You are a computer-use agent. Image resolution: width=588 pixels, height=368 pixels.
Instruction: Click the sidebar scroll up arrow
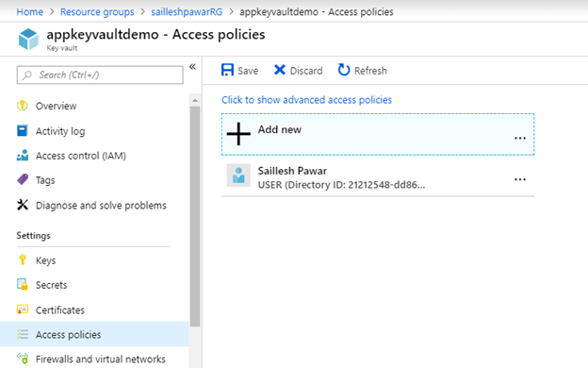coord(195,100)
